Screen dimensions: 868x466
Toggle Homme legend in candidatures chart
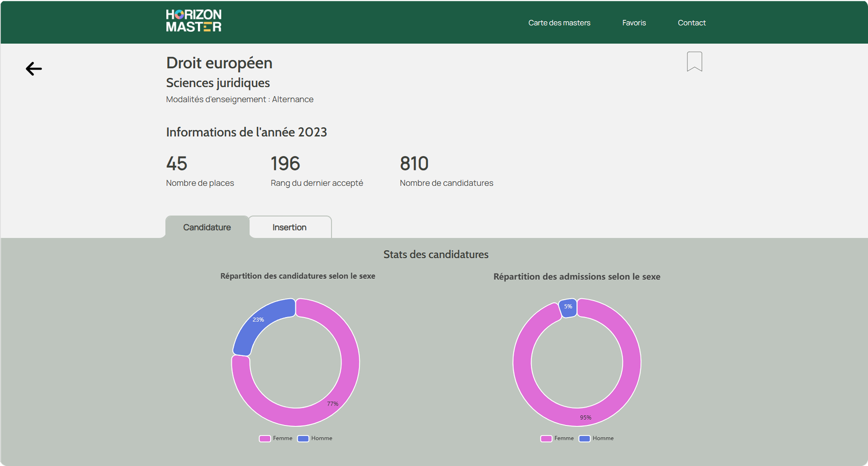[x=315, y=438]
